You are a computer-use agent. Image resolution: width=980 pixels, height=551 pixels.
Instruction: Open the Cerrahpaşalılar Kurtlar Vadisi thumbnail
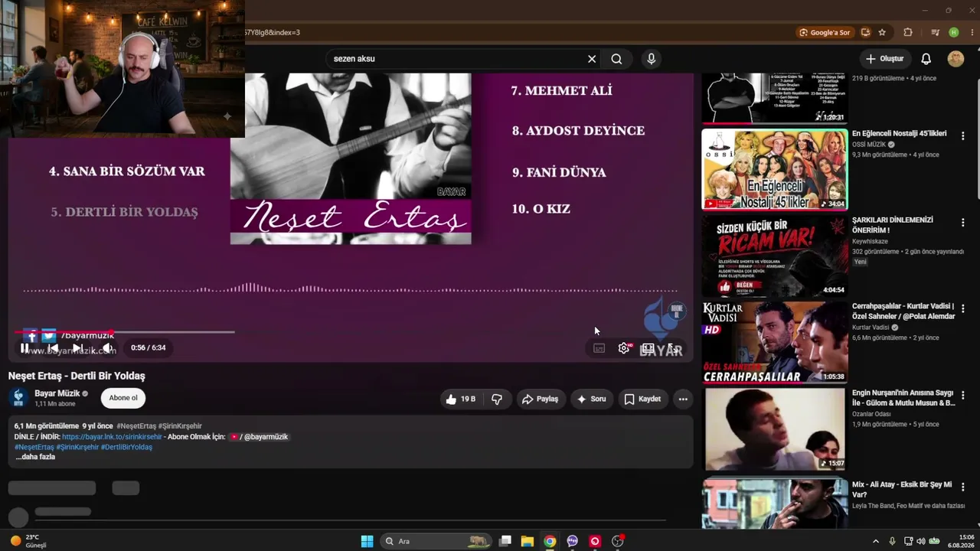[774, 342]
